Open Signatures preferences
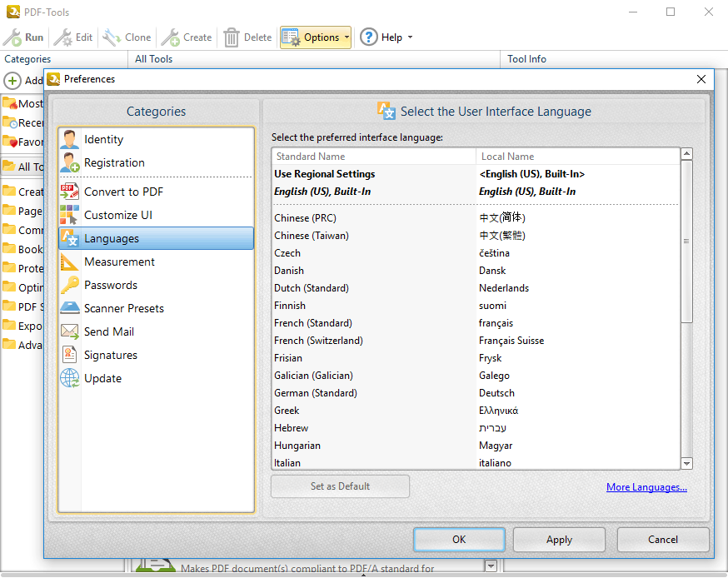728x578 pixels. click(x=110, y=355)
